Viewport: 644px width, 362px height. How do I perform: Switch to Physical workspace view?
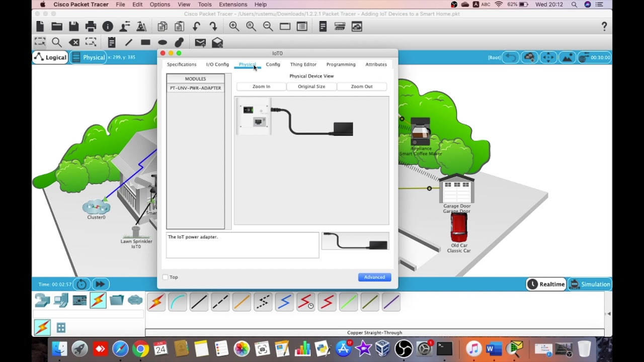89,57
